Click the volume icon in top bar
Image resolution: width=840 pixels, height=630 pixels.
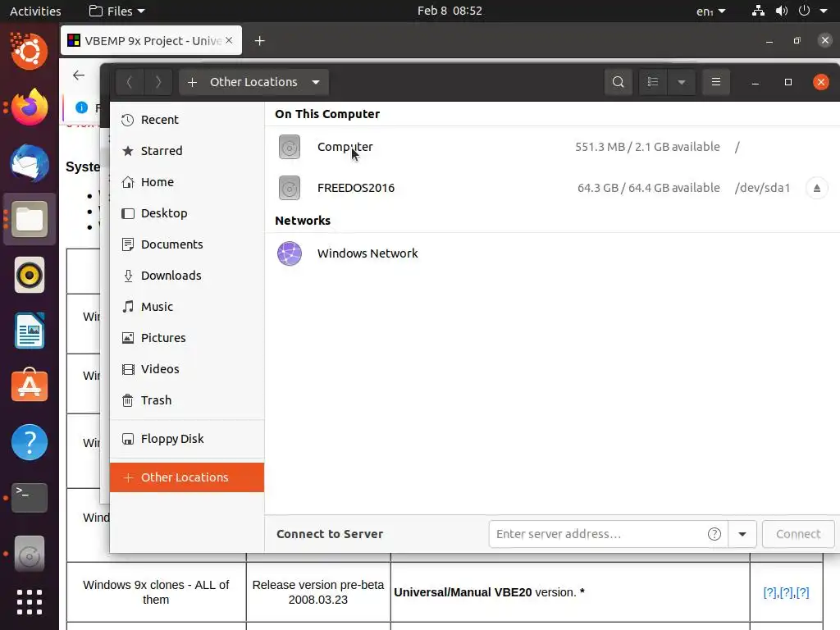(782, 11)
